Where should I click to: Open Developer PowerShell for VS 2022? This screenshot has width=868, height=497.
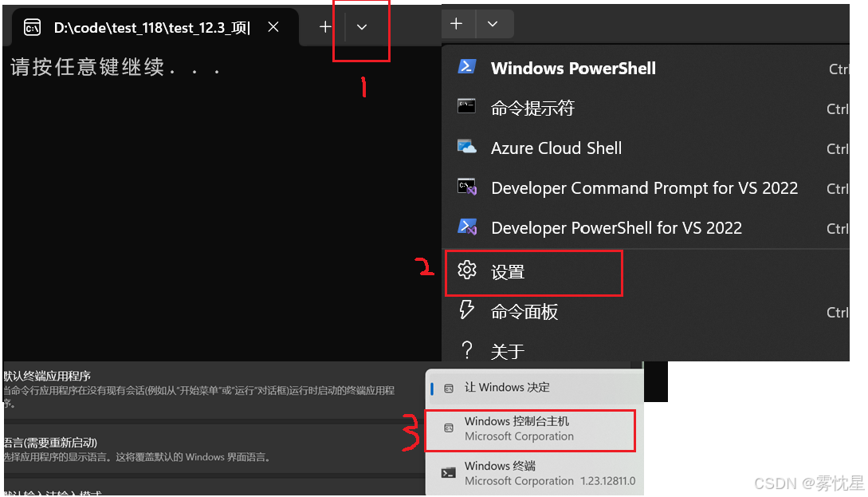tap(646, 227)
